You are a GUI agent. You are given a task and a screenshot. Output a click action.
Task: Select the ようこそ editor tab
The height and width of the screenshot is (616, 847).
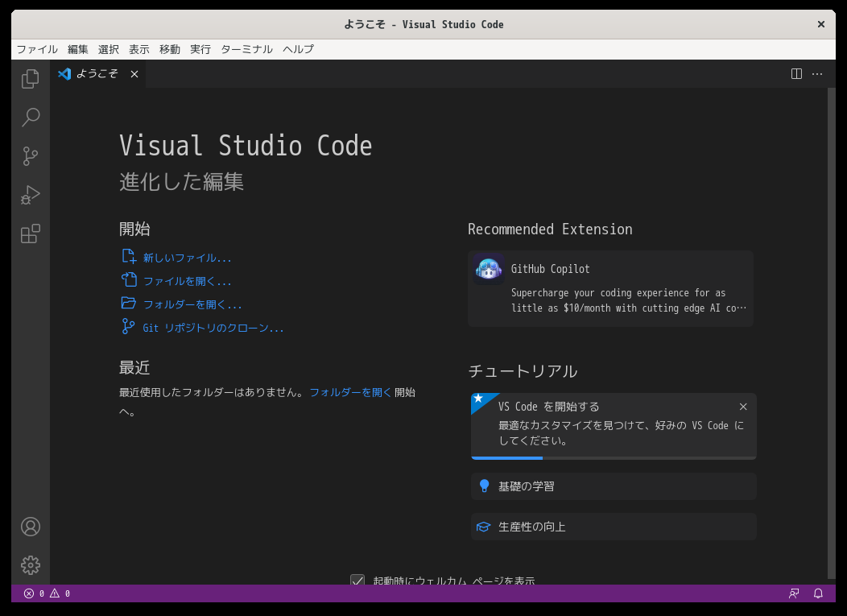click(x=97, y=74)
